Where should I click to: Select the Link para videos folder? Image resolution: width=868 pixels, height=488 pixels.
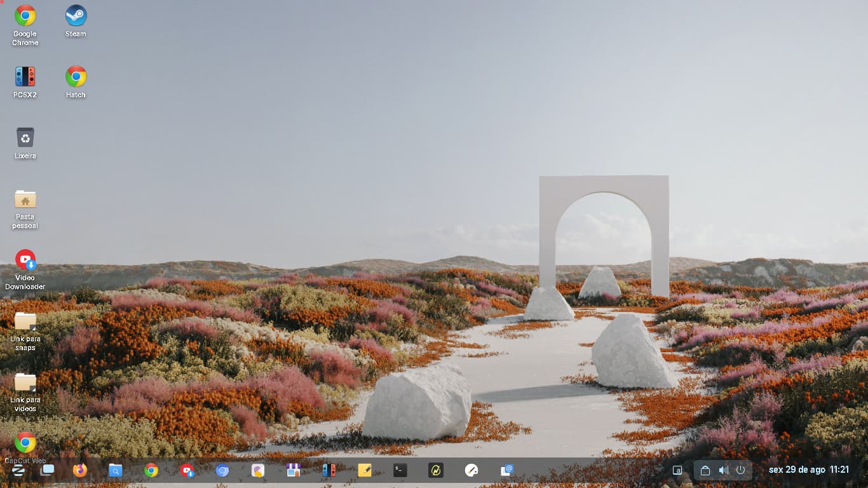pos(25,382)
